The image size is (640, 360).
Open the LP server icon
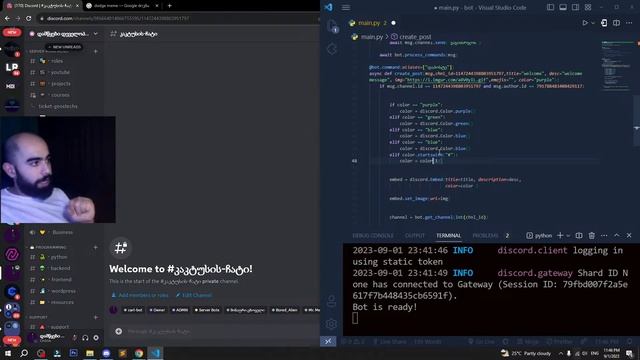tap(12, 68)
